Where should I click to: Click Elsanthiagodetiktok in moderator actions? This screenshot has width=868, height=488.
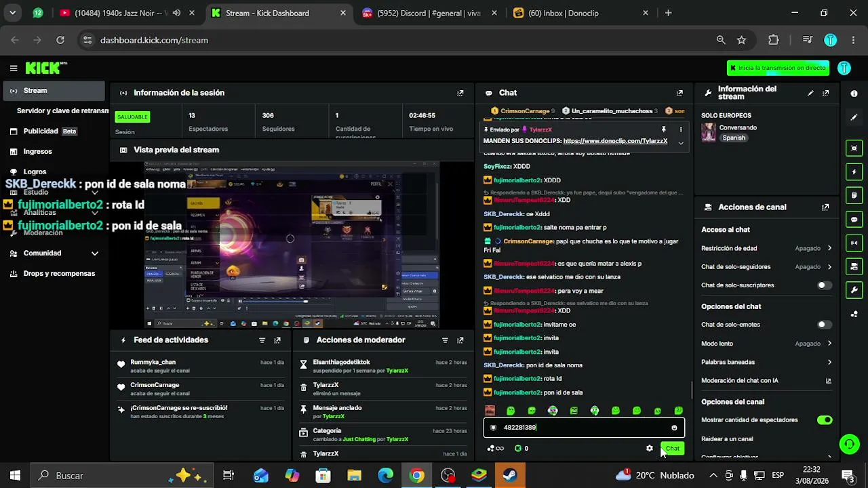(342, 363)
